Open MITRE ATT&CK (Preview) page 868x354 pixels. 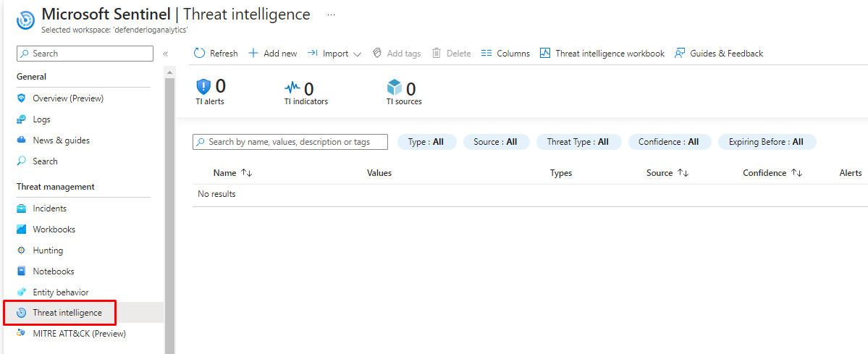pyautogui.click(x=79, y=334)
